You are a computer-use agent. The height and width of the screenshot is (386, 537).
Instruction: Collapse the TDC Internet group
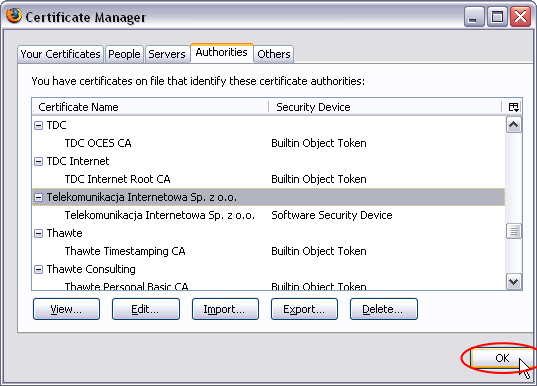click(38, 161)
